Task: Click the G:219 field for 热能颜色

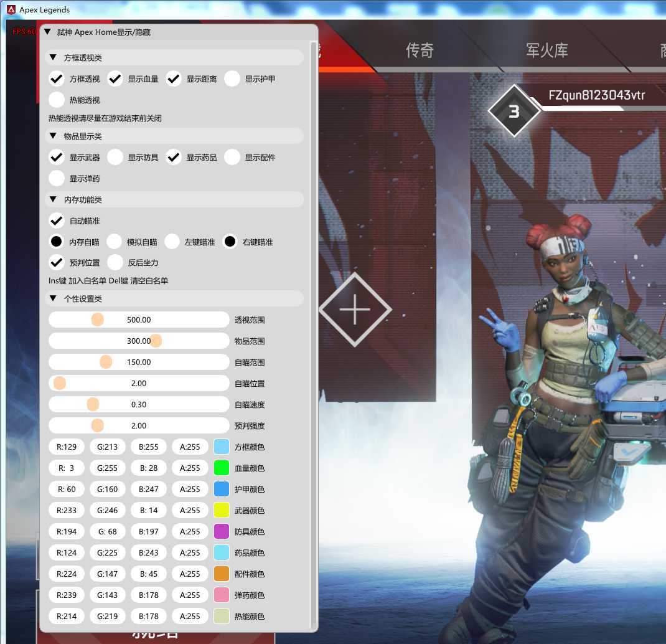Action: (108, 616)
